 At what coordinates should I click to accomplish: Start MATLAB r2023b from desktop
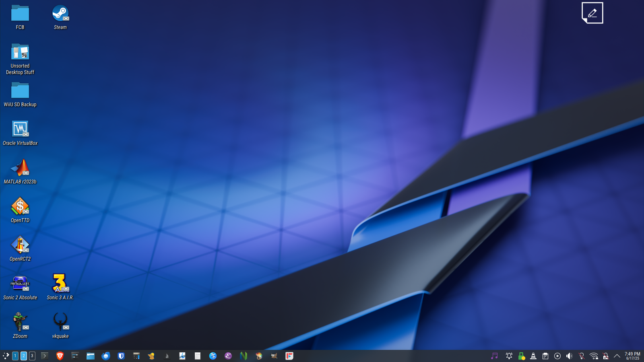[20, 171]
